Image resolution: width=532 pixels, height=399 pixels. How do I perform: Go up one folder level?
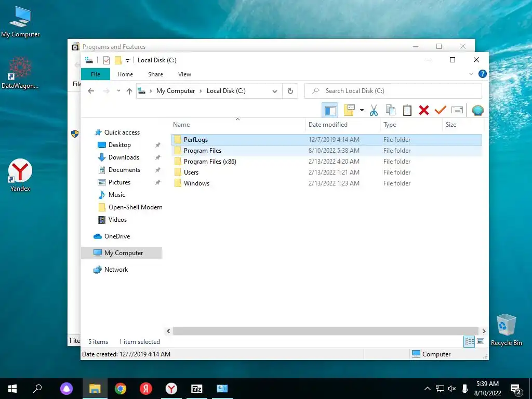pos(129,91)
